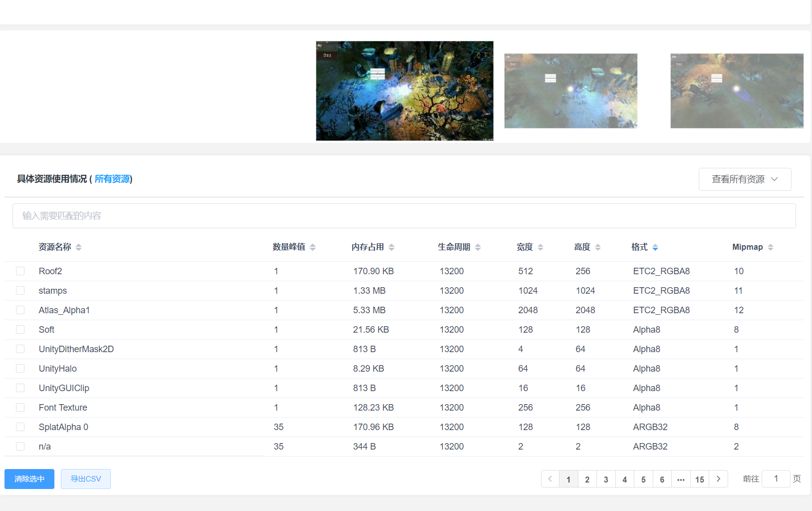Click the 21.56 KB memory value
This screenshot has width=812, height=511.
click(x=371, y=330)
